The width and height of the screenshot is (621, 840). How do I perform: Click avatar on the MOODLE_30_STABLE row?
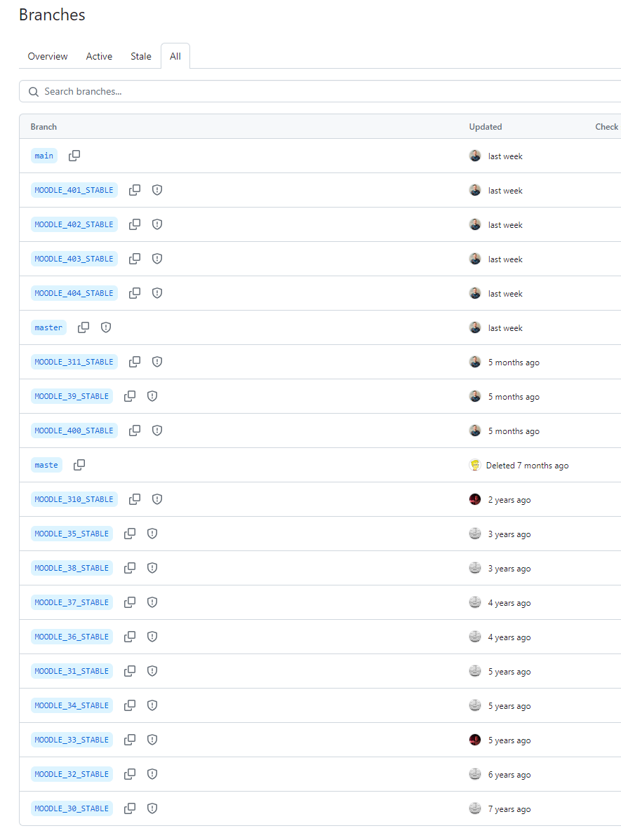pos(475,808)
